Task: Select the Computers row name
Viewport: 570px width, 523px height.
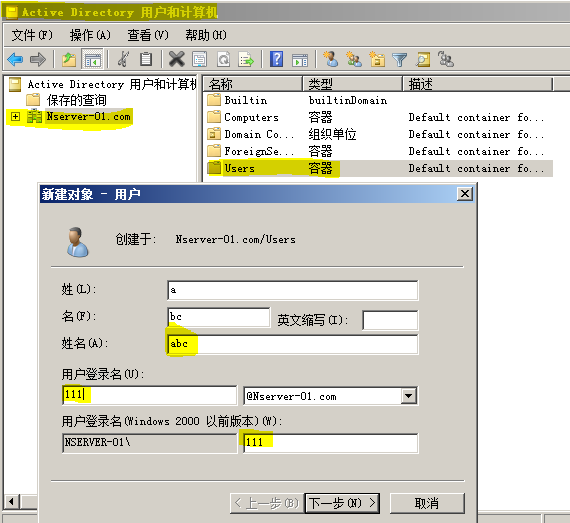Action: pyautogui.click(x=252, y=117)
